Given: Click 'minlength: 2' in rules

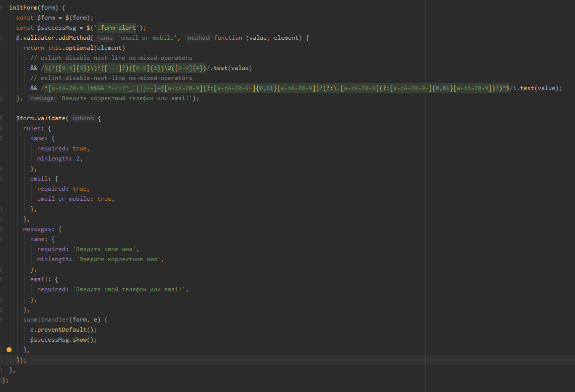Looking at the screenshot, I should (58, 159).
